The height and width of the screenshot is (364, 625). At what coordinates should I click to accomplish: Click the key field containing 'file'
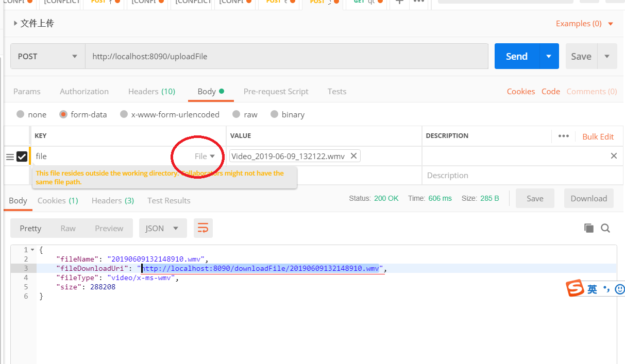click(x=103, y=156)
